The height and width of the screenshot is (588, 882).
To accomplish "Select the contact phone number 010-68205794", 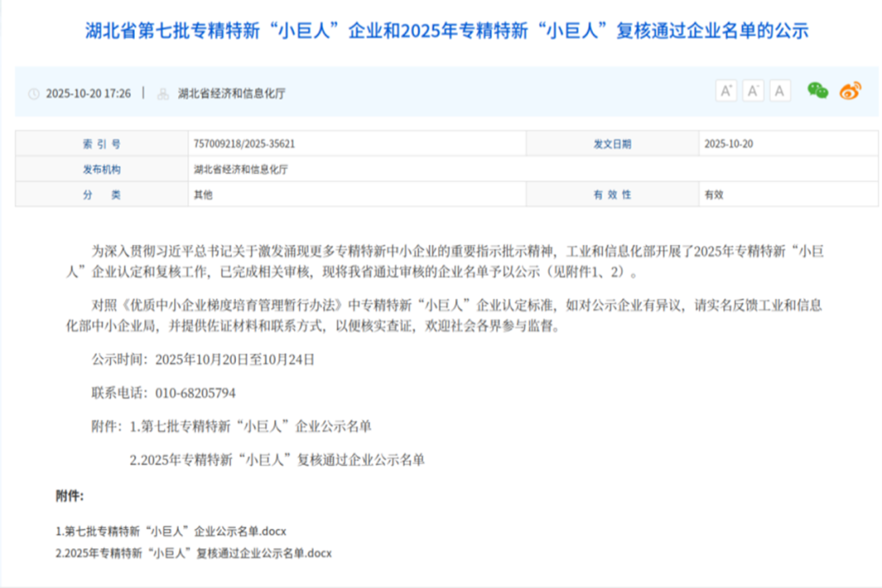I will (x=194, y=393).
